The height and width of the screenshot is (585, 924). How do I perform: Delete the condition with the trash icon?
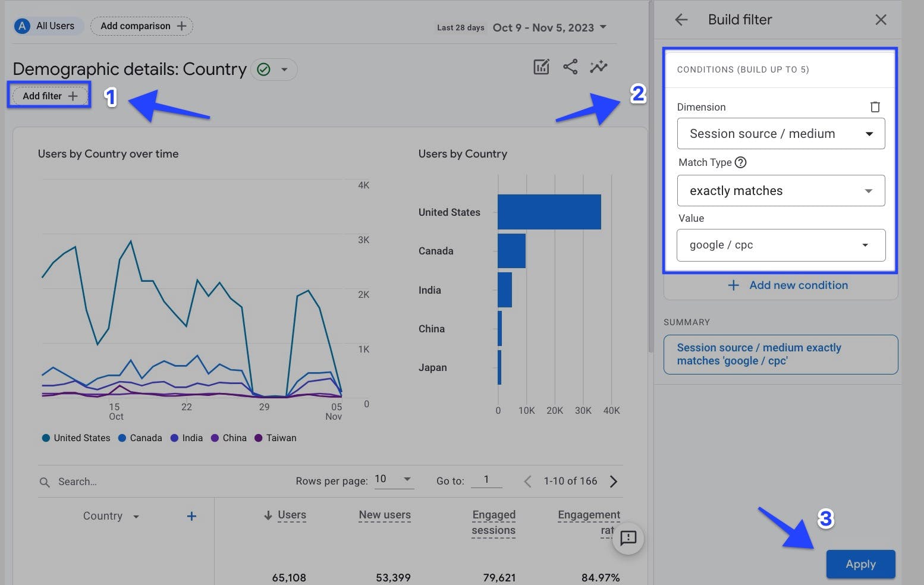(x=875, y=107)
